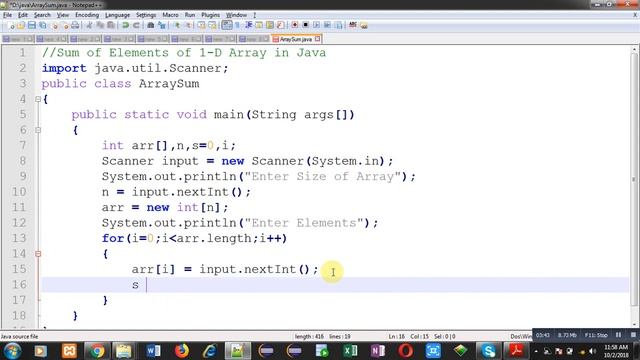
Task: Place cursor at end of line 15
Action: 319,269
